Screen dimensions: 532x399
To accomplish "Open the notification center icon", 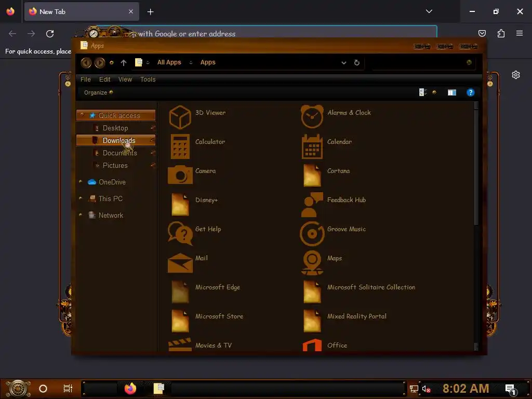I will pos(511,389).
